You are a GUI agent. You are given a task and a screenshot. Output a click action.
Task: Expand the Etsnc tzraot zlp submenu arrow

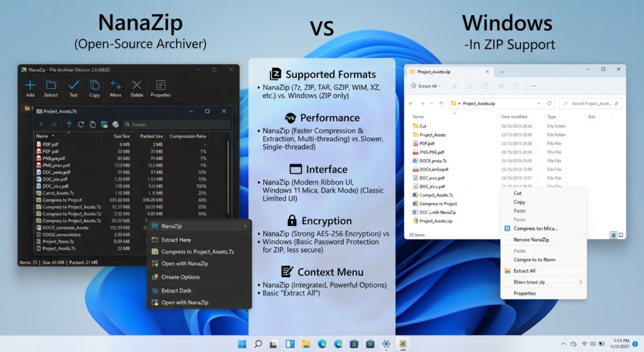[580, 282]
